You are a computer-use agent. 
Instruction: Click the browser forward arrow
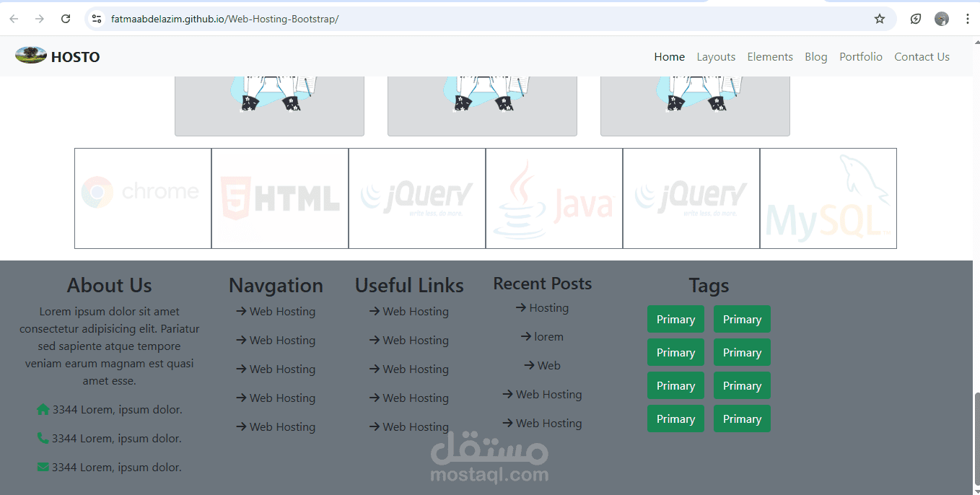point(40,19)
